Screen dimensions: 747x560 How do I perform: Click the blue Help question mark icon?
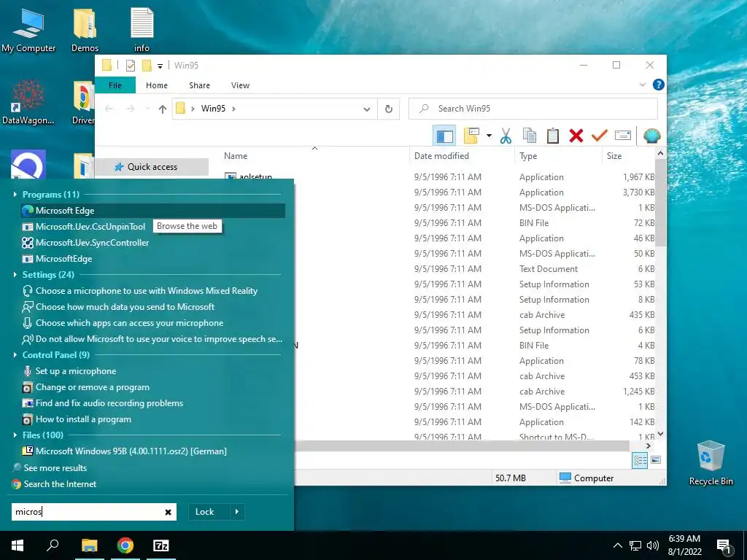659,85
